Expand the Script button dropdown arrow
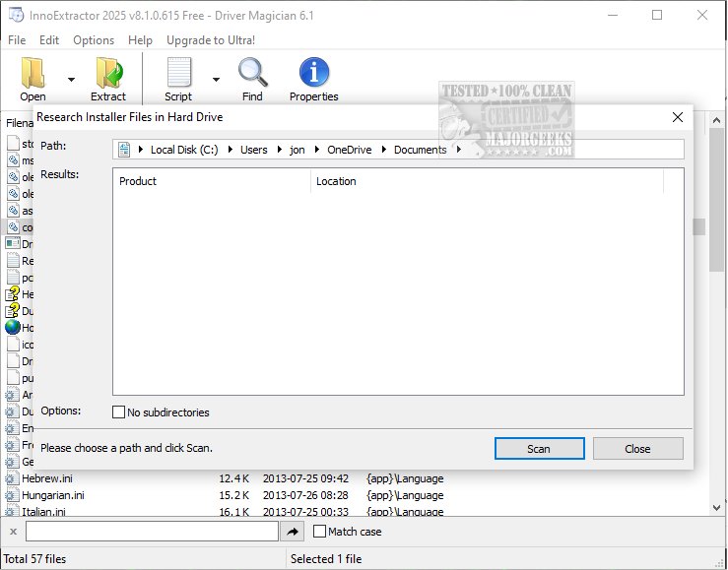 216,80
